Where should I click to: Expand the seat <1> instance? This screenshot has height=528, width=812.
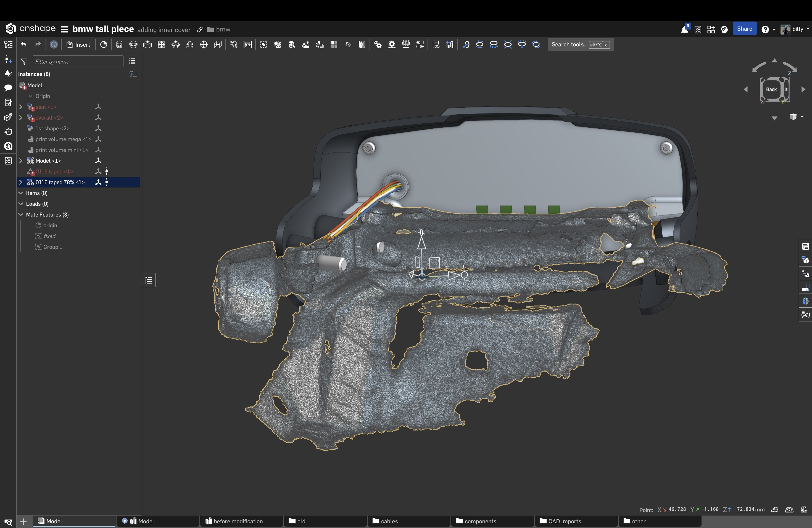point(21,107)
